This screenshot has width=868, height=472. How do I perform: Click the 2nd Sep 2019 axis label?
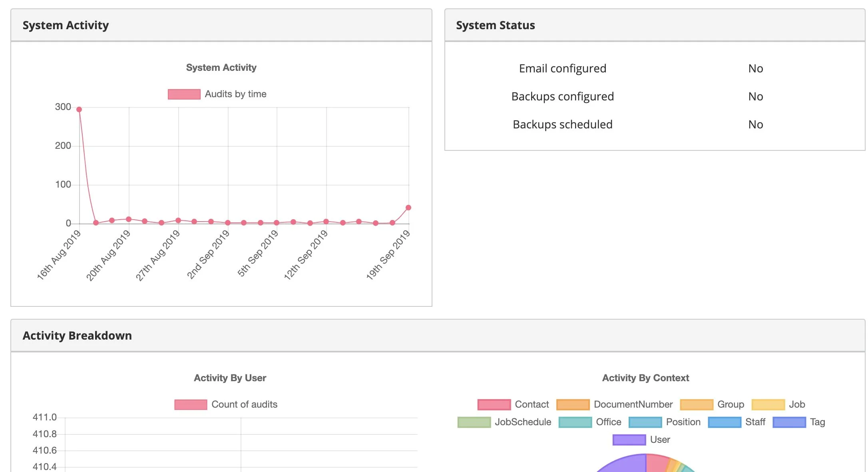point(208,254)
